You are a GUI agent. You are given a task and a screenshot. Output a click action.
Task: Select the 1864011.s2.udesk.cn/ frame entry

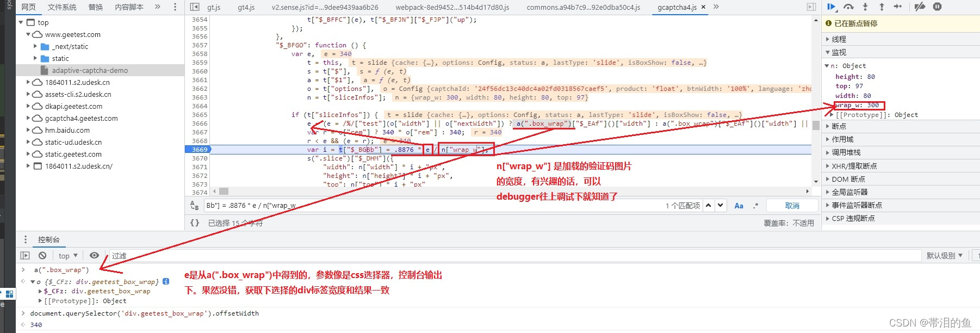79,166
